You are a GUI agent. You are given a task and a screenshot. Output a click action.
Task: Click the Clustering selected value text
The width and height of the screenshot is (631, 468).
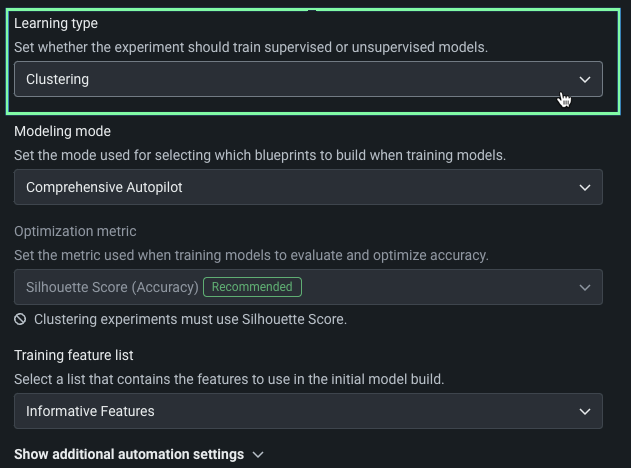(x=57, y=79)
